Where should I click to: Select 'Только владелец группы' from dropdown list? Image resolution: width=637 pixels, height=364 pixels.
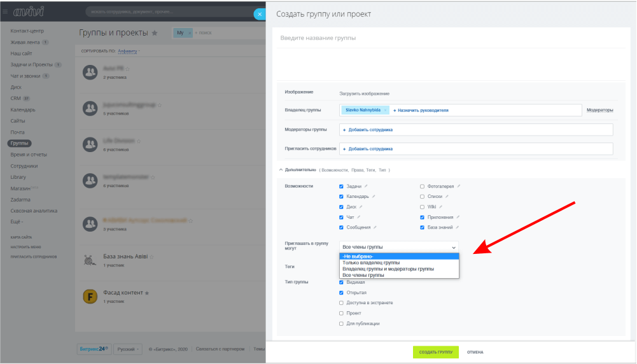point(371,262)
